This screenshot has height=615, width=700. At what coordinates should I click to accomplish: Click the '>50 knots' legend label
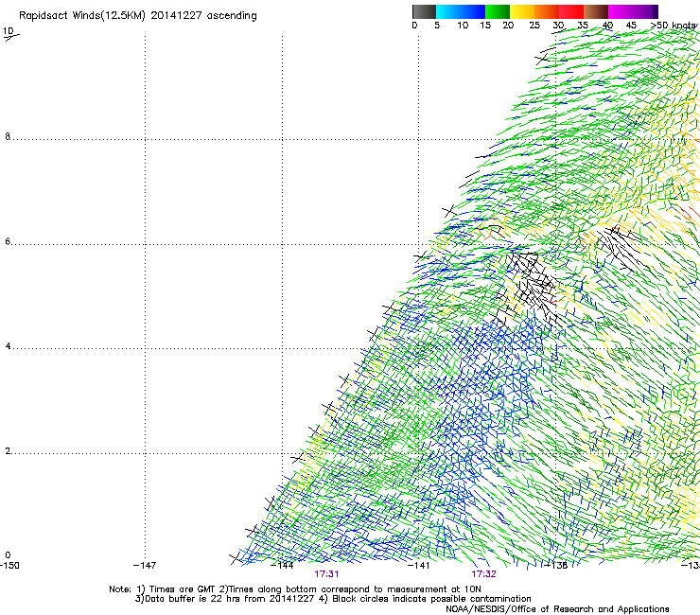(674, 26)
